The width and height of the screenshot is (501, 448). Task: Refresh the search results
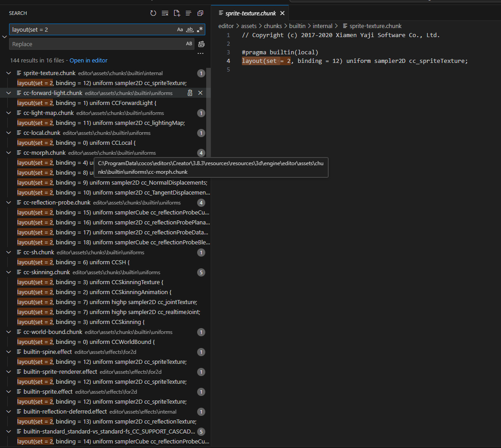pyautogui.click(x=153, y=13)
